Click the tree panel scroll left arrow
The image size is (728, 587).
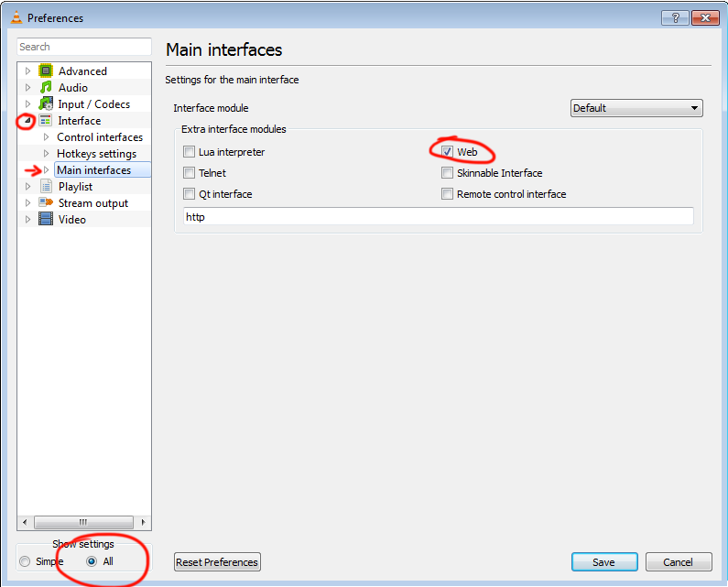tap(25, 522)
